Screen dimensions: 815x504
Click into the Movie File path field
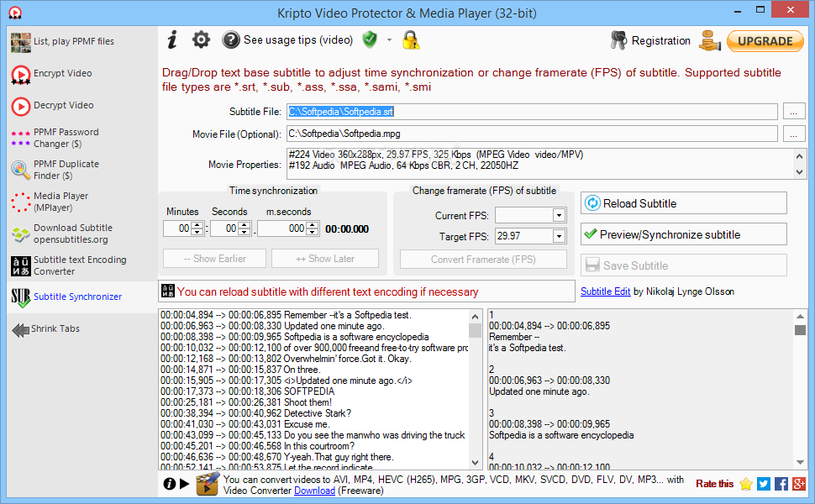532,134
